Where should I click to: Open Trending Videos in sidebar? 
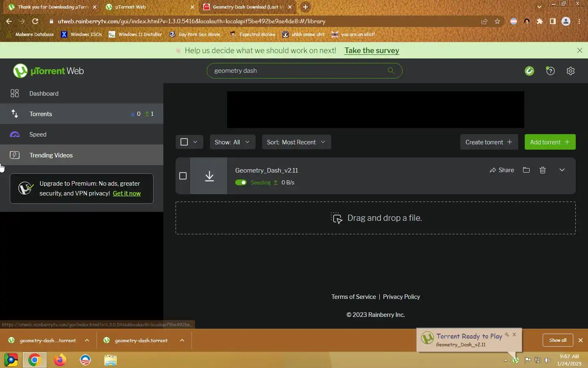(82, 155)
